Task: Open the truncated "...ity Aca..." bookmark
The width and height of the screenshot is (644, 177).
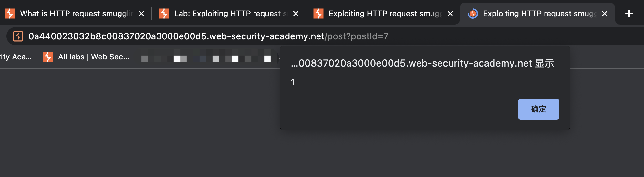Action: point(16,57)
